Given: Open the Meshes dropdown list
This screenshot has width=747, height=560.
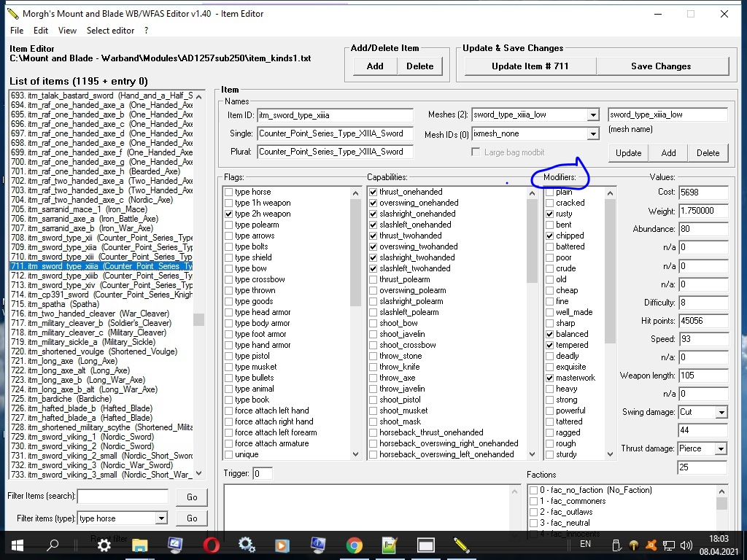Looking at the screenshot, I should pyautogui.click(x=592, y=114).
